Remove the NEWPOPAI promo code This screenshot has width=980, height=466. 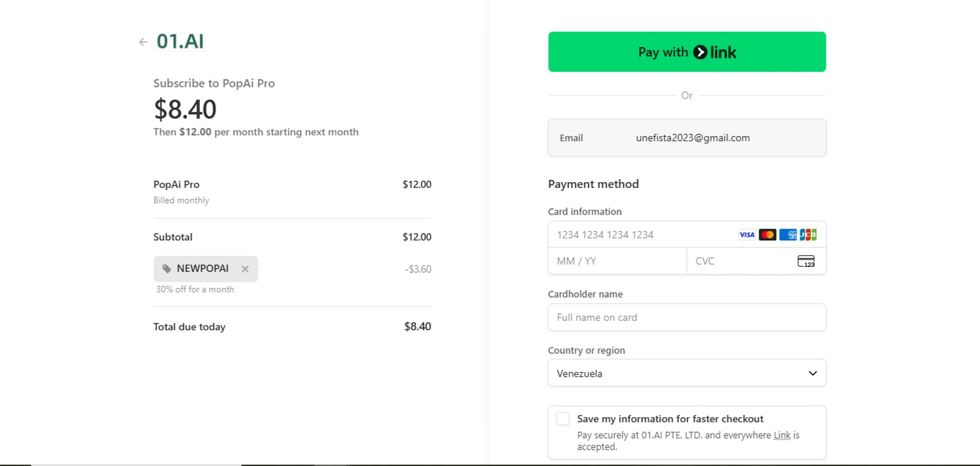(x=245, y=269)
